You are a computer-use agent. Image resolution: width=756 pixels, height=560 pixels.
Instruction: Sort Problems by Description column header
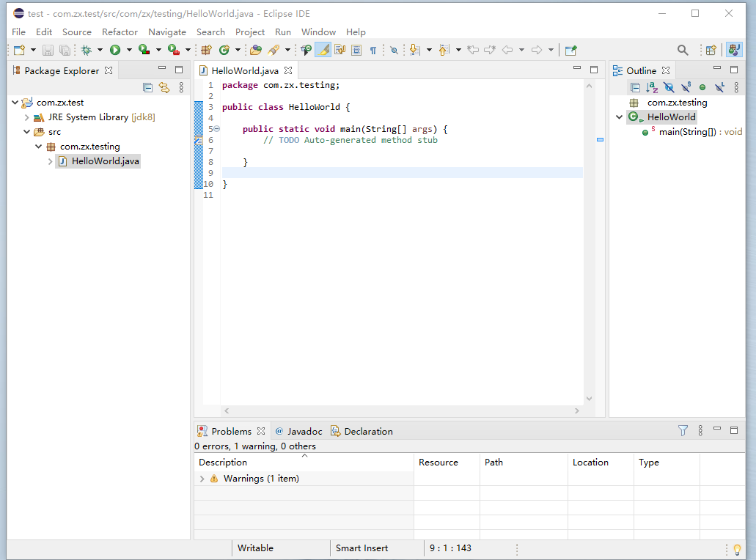(x=304, y=463)
